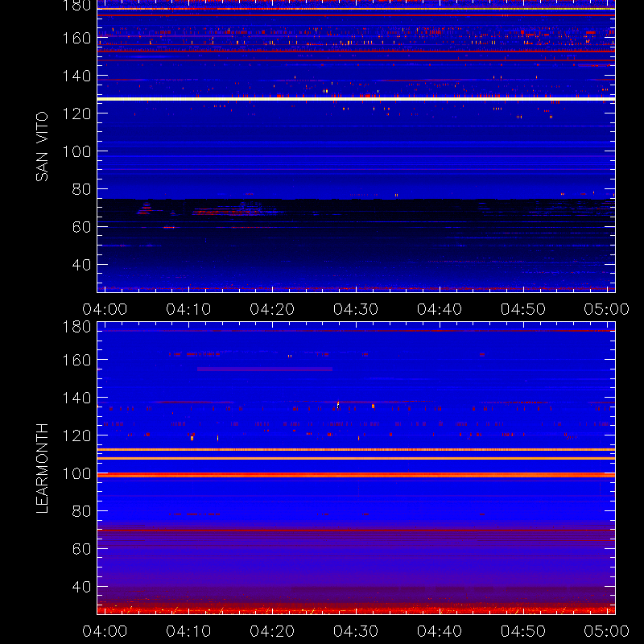Select the 80 tick label on San Vito axis
Viewport: 644px width, 644px height.
point(82,189)
